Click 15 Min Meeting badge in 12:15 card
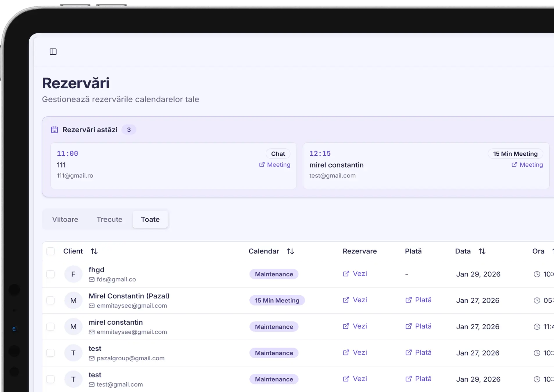 (515, 154)
